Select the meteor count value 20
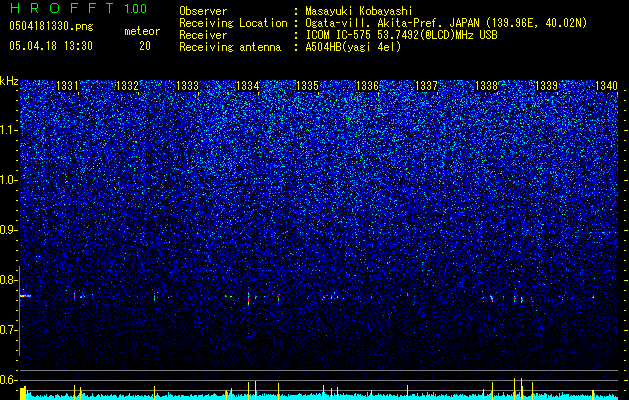Screen dimensions: 629x400 (145, 46)
